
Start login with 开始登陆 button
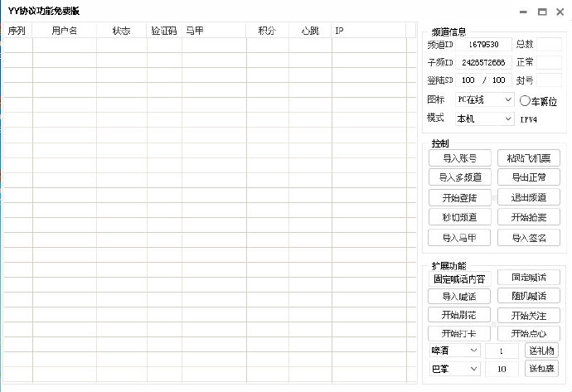(459, 197)
